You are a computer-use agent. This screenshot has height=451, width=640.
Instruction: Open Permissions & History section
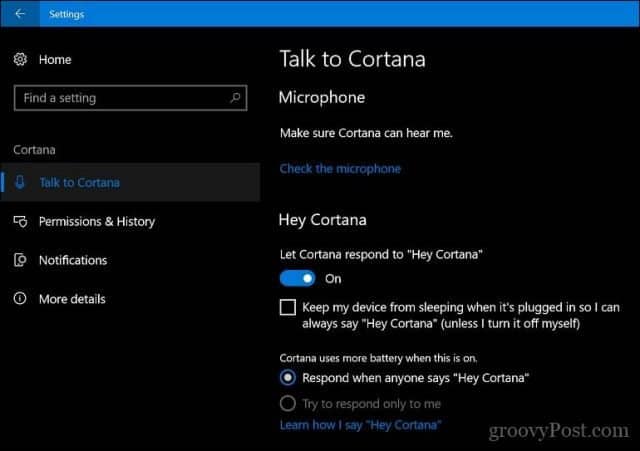click(x=97, y=222)
